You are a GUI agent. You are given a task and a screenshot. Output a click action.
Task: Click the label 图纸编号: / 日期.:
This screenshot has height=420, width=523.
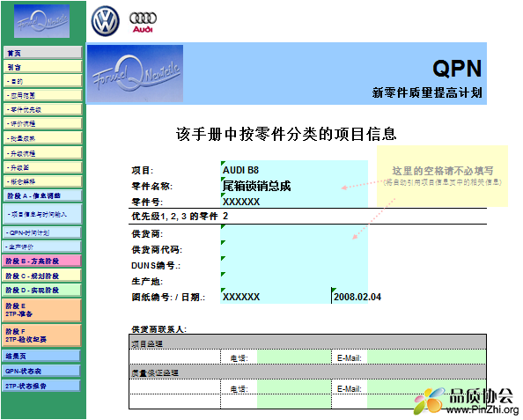pyautogui.click(x=168, y=297)
